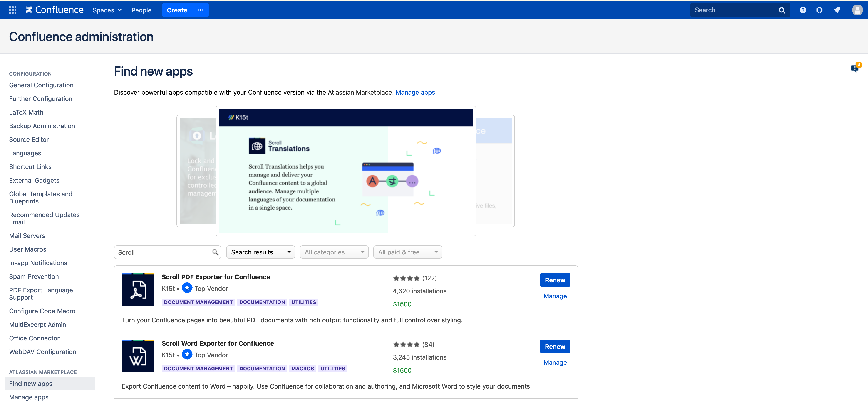
Task: Open the People menu item
Action: click(x=141, y=10)
